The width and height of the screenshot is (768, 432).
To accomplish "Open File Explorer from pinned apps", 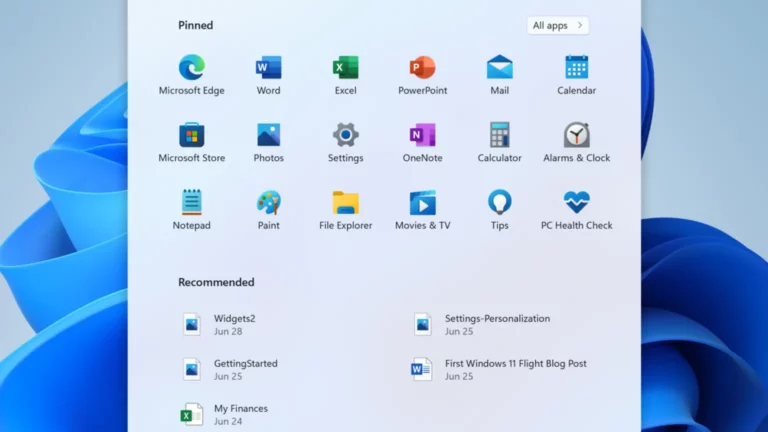I will click(345, 210).
